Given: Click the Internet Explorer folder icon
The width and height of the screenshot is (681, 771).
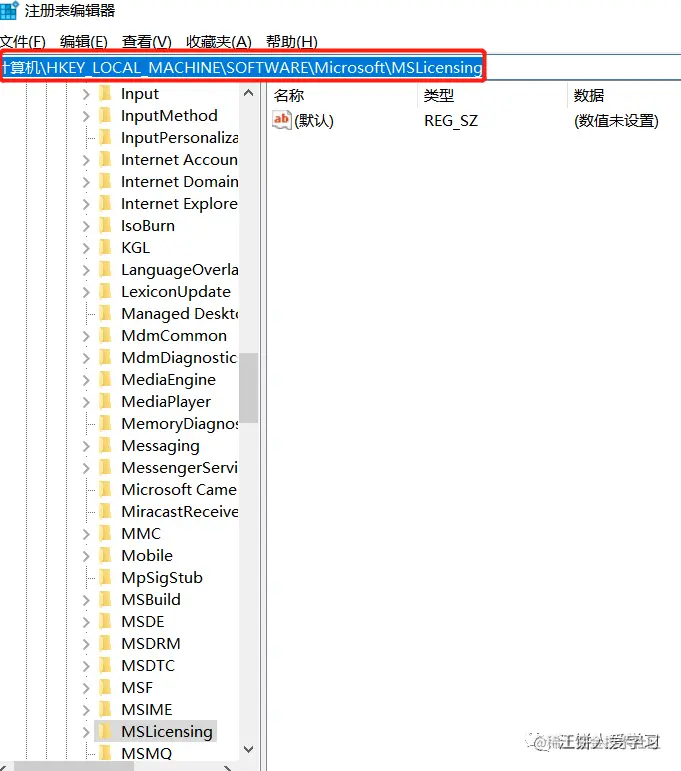Looking at the screenshot, I should click(105, 204).
